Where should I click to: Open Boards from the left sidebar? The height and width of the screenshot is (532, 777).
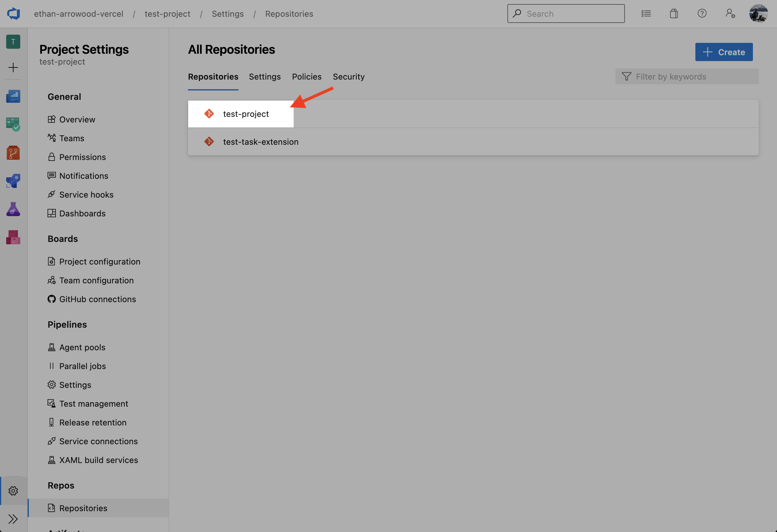pos(13,124)
